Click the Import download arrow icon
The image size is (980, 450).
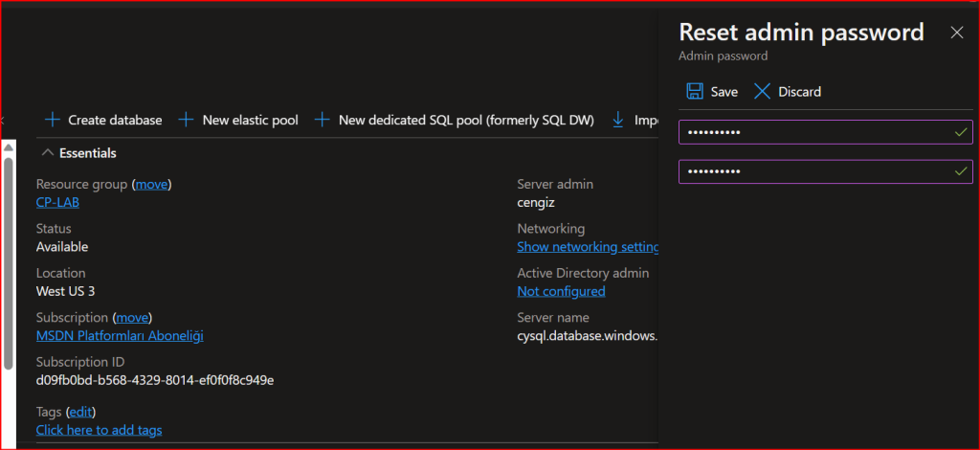click(618, 121)
